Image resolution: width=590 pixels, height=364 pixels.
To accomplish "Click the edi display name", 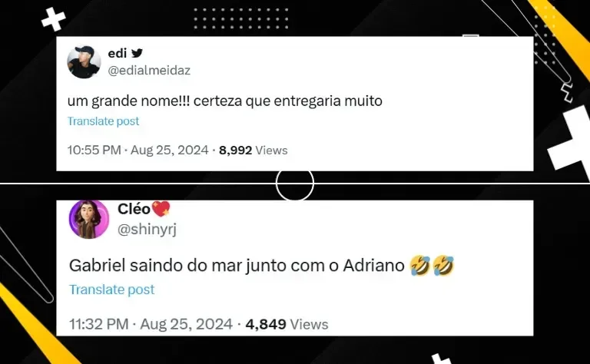I will point(118,54).
